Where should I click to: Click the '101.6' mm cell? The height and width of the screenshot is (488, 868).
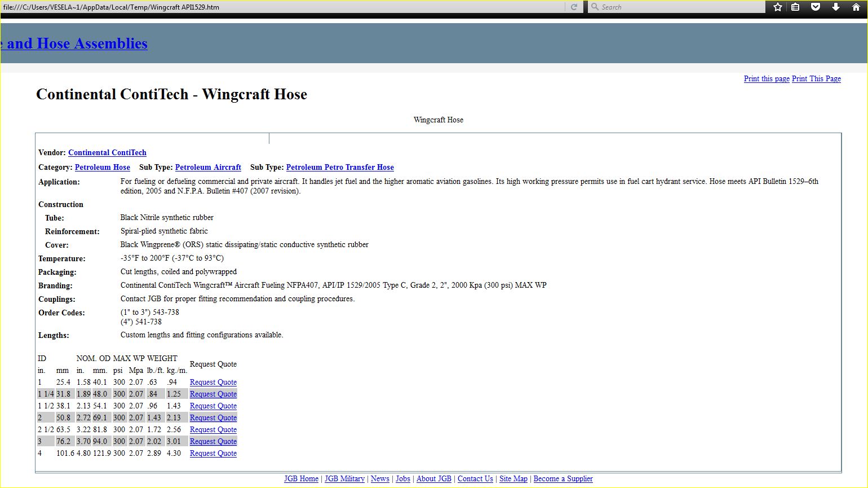[x=65, y=454]
